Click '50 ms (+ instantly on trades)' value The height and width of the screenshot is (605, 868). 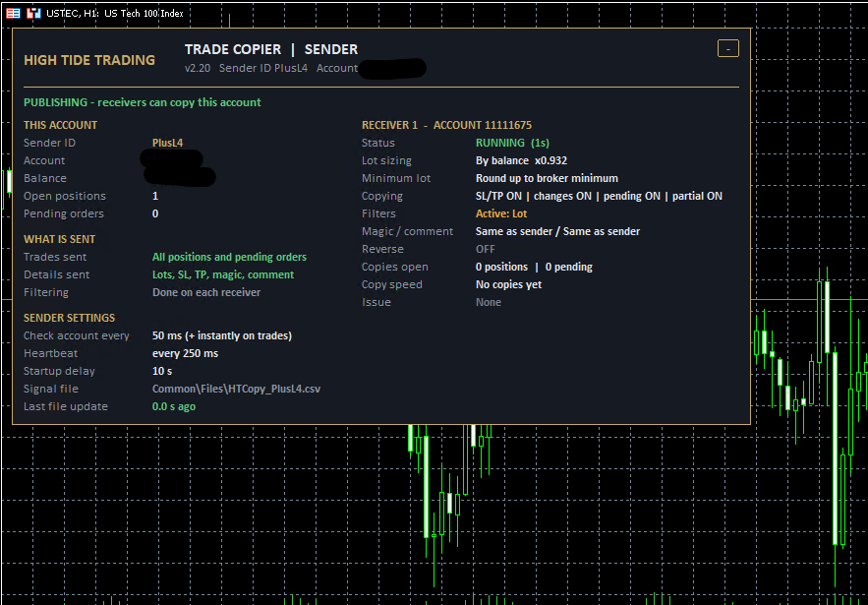point(222,335)
